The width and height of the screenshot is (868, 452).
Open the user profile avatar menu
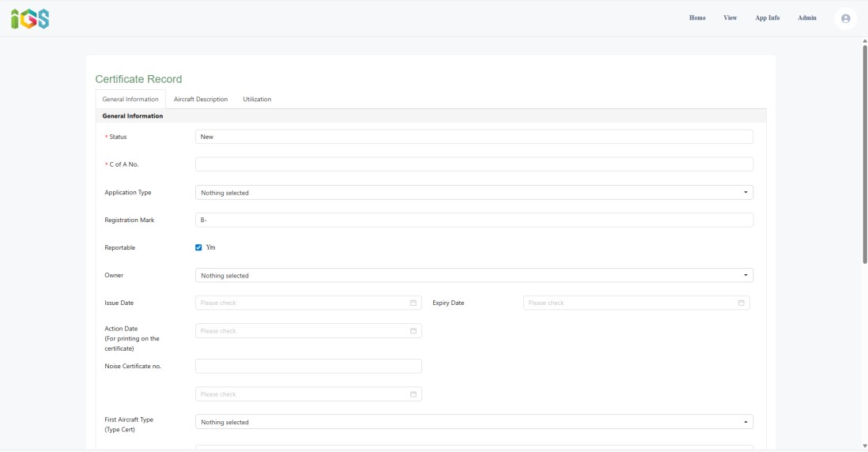click(x=845, y=18)
